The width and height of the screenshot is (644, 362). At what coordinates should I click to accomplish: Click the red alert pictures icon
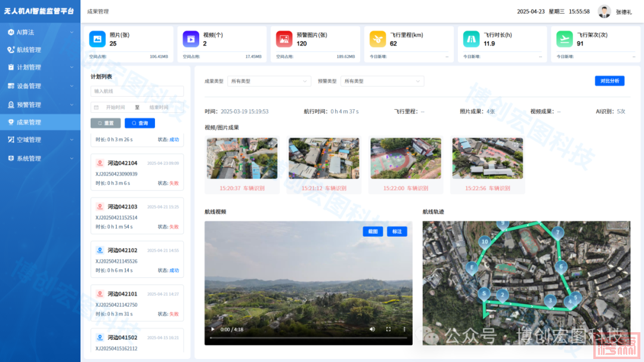point(284,39)
